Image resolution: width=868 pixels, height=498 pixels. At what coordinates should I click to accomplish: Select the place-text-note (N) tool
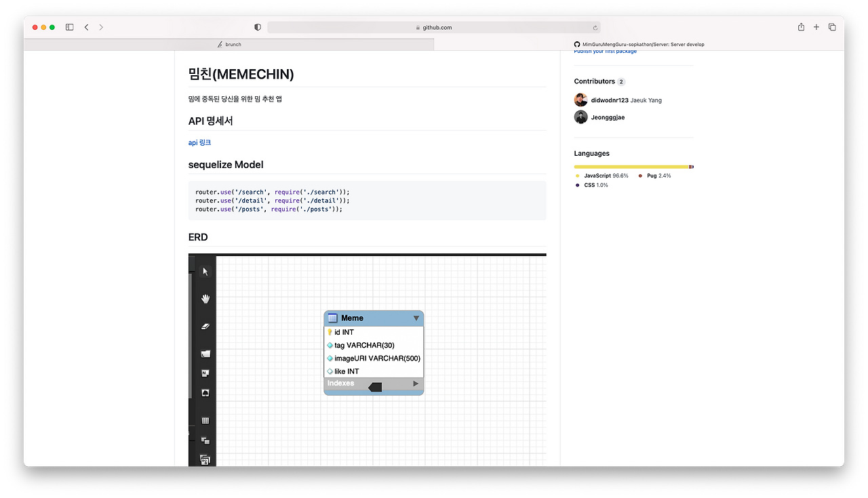pyautogui.click(x=205, y=373)
